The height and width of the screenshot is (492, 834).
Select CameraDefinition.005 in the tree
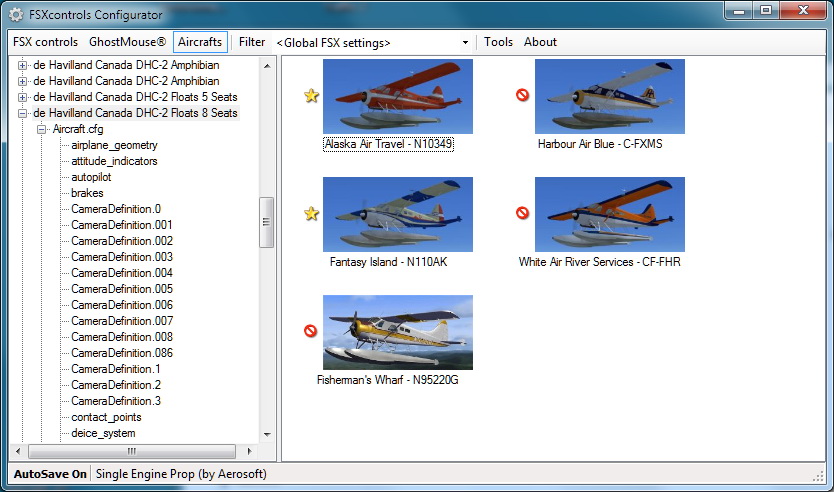[x=122, y=289]
